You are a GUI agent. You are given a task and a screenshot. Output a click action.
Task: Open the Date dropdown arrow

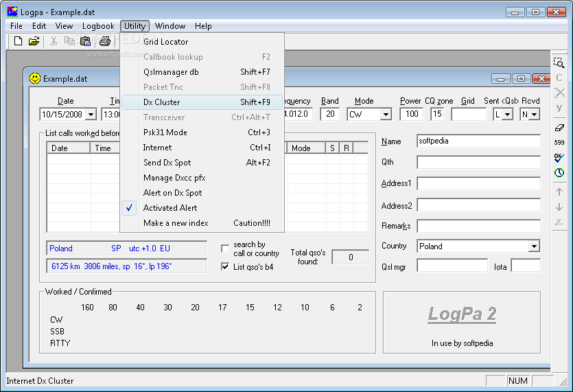point(91,115)
